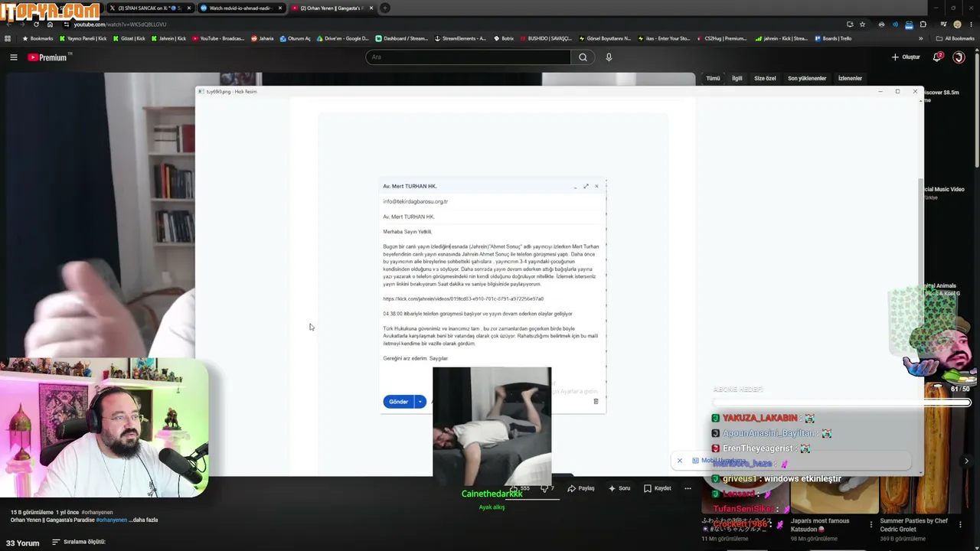Viewport: 980px width, 551px height.
Task: Minimize the email compose window
Action: point(576,186)
